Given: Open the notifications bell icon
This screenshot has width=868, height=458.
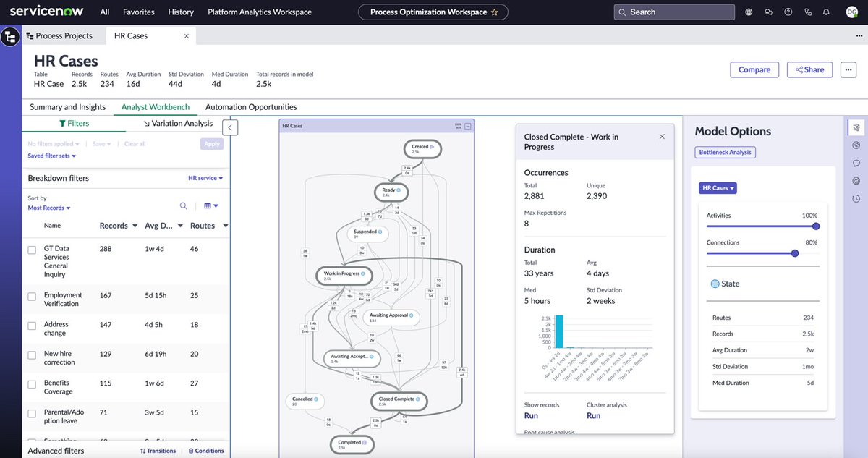Looking at the screenshot, I should 827,12.
